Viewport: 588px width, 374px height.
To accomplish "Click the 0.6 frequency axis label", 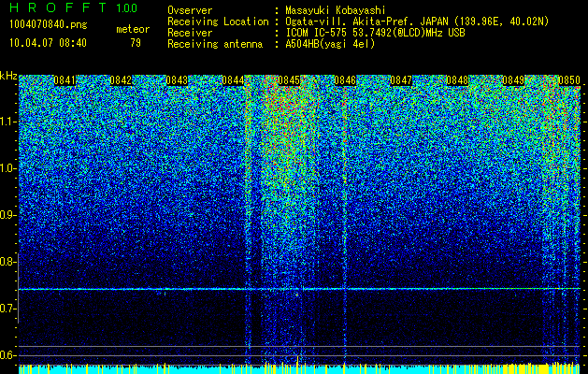I will point(7,355).
